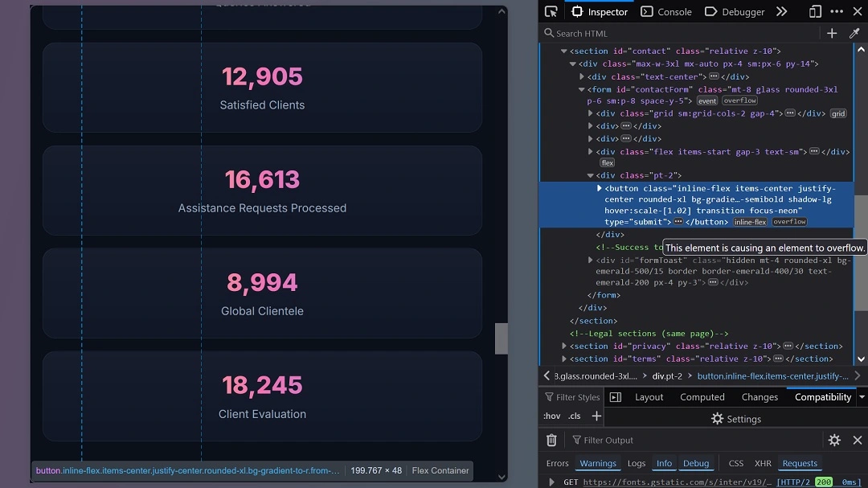Select div.pt-2 in breadcrumbs
The image size is (868, 488).
pyautogui.click(x=667, y=376)
